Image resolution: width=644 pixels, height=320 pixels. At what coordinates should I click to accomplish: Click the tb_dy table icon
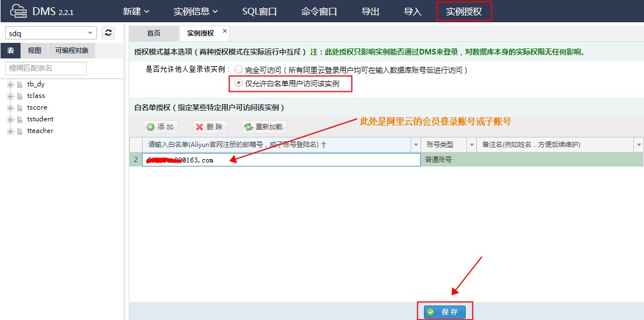pyautogui.click(x=19, y=85)
